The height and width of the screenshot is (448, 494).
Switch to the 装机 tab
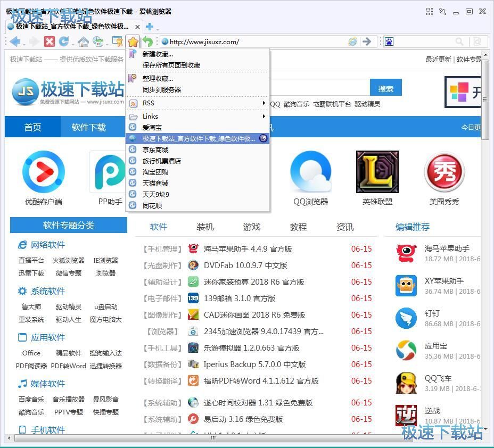point(205,227)
